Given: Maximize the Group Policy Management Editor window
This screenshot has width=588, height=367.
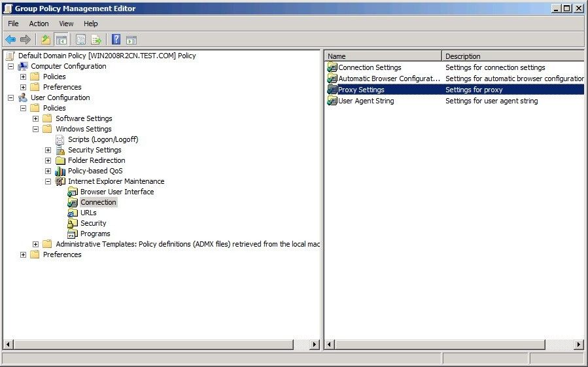Looking at the screenshot, I should 567,9.
